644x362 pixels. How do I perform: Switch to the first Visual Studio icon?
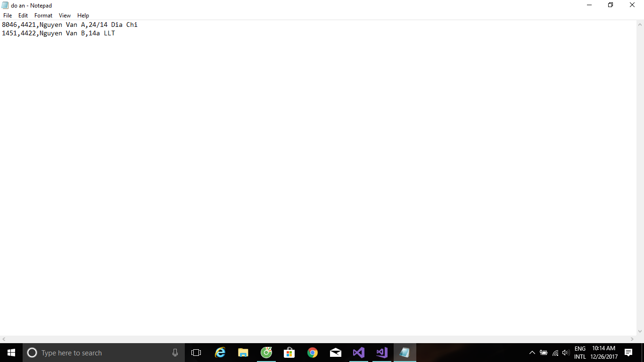358,353
